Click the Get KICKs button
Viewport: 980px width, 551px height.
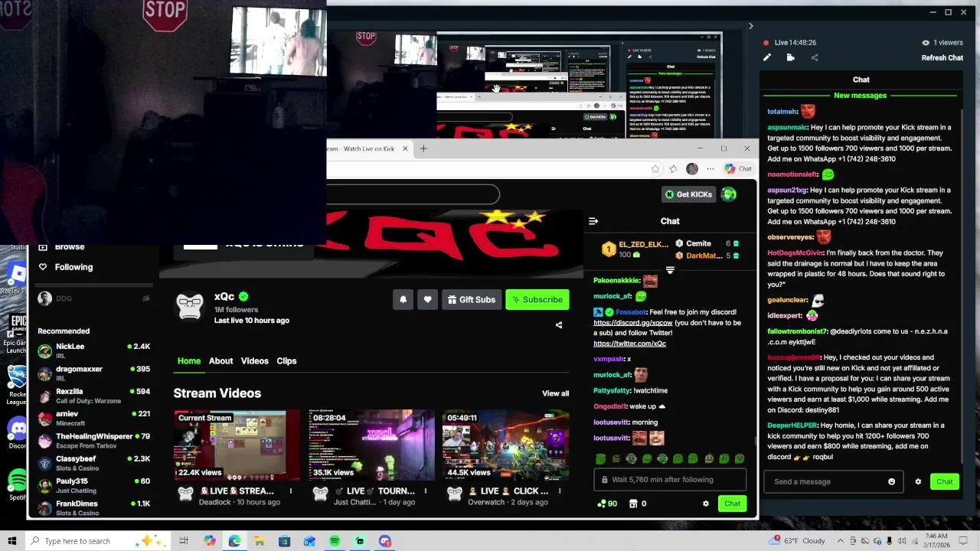click(688, 194)
